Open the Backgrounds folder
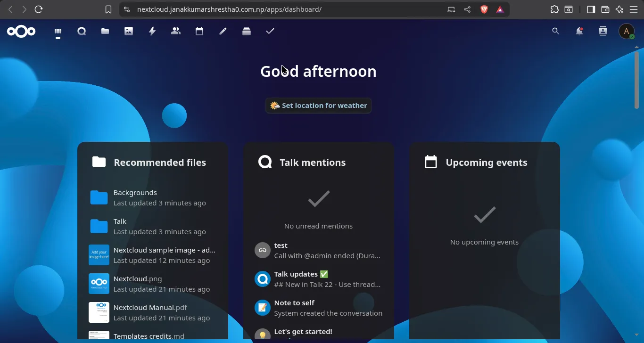Image resolution: width=644 pixels, height=343 pixels. (135, 193)
